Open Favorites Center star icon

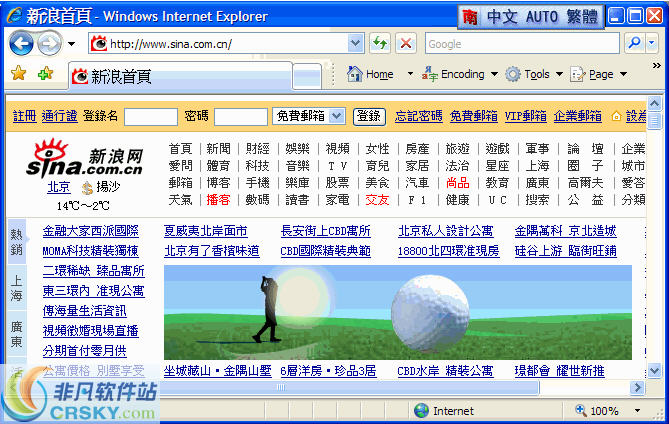click(x=19, y=73)
